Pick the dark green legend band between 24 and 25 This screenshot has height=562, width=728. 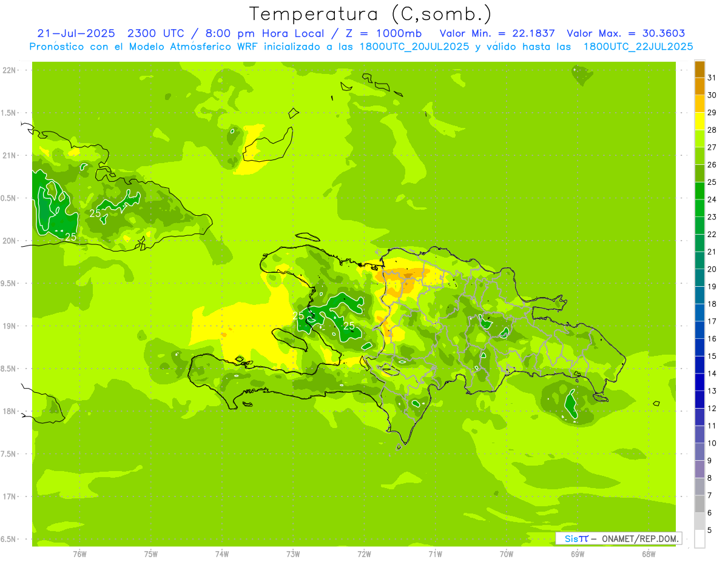699,190
